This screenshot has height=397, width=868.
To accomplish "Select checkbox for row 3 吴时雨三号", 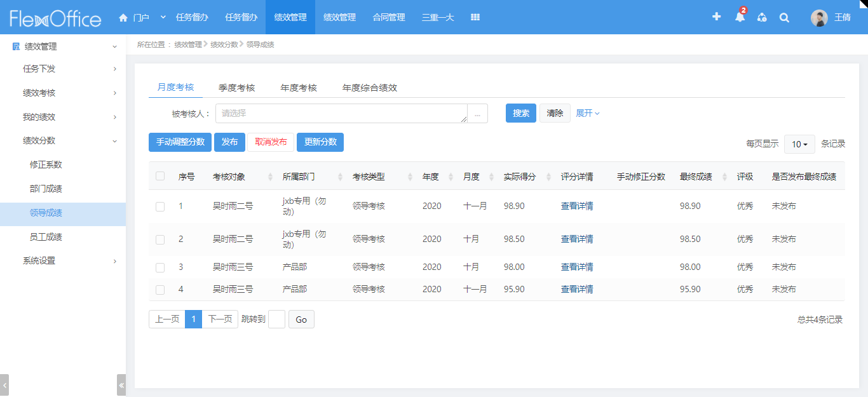I will pyautogui.click(x=160, y=267).
